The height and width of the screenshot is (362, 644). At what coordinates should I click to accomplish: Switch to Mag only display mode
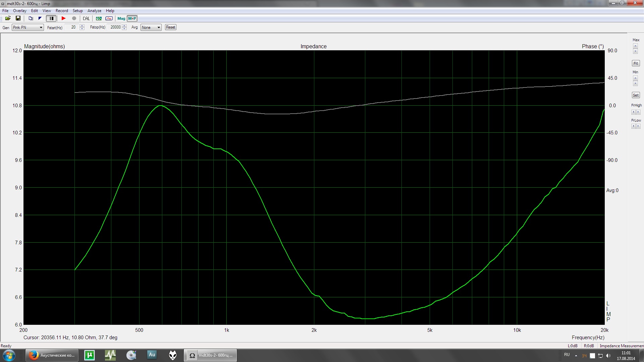[121, 18]
